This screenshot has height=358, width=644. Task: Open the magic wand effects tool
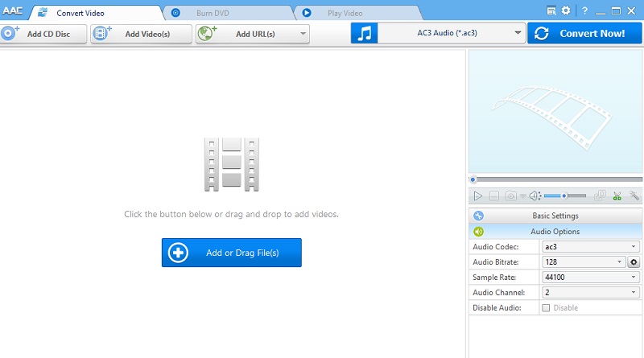pos(634,195)
